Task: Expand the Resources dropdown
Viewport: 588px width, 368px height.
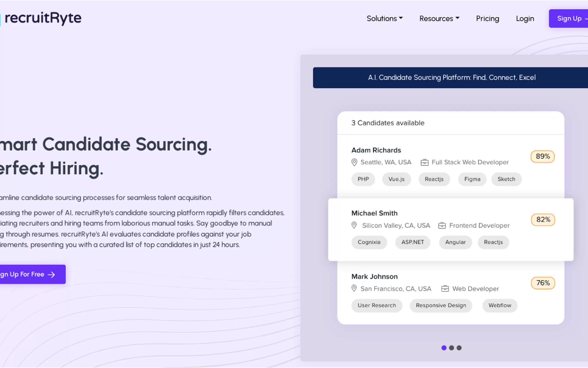Action: coord(439,19)
